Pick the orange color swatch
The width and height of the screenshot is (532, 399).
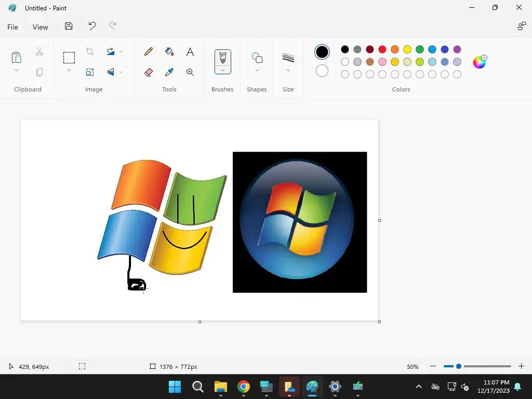(395, 49)
